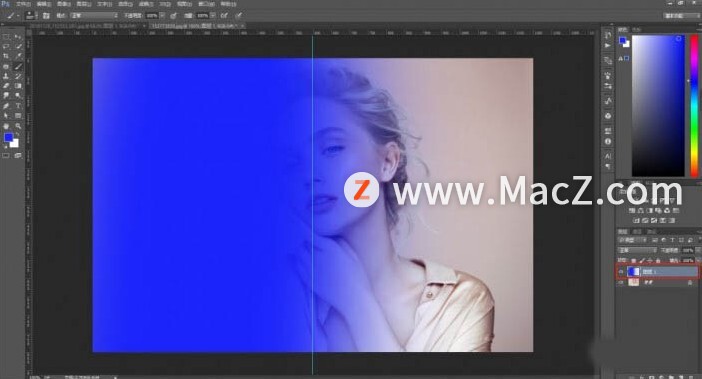Select the Background layer thumbnail
The height and width of the screenshot is (379, 702).
(x=633, y=282)
